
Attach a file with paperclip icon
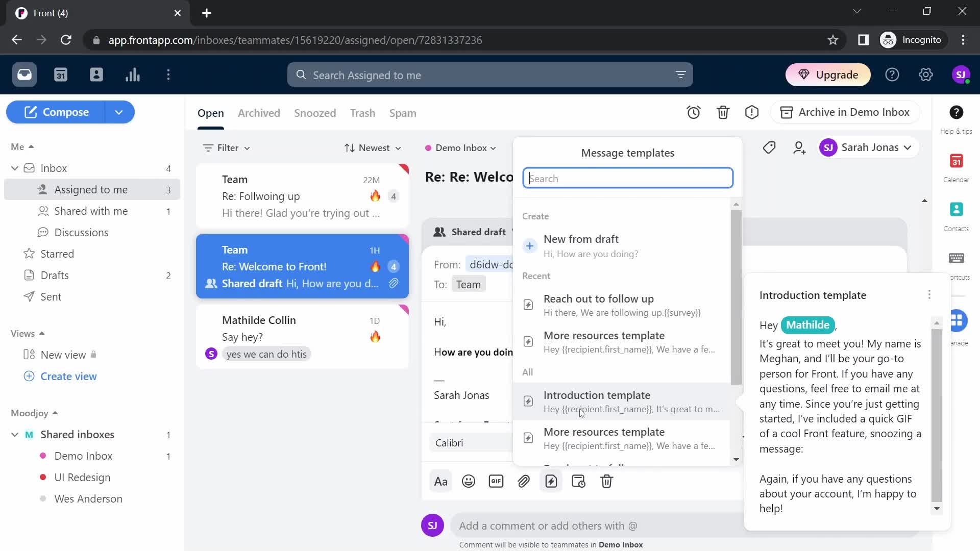click(x=524, y=481)
